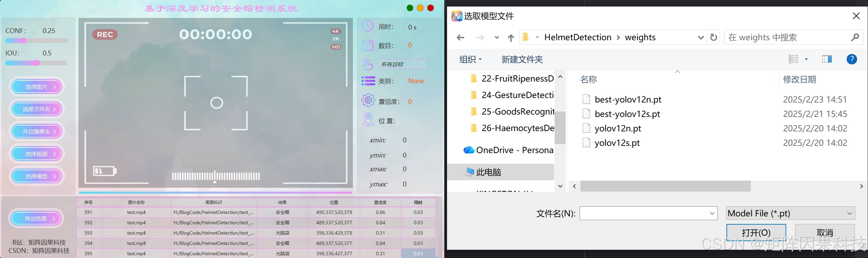Click the video progress bar
The image size is (868, 258).
[x=215, y=192]
